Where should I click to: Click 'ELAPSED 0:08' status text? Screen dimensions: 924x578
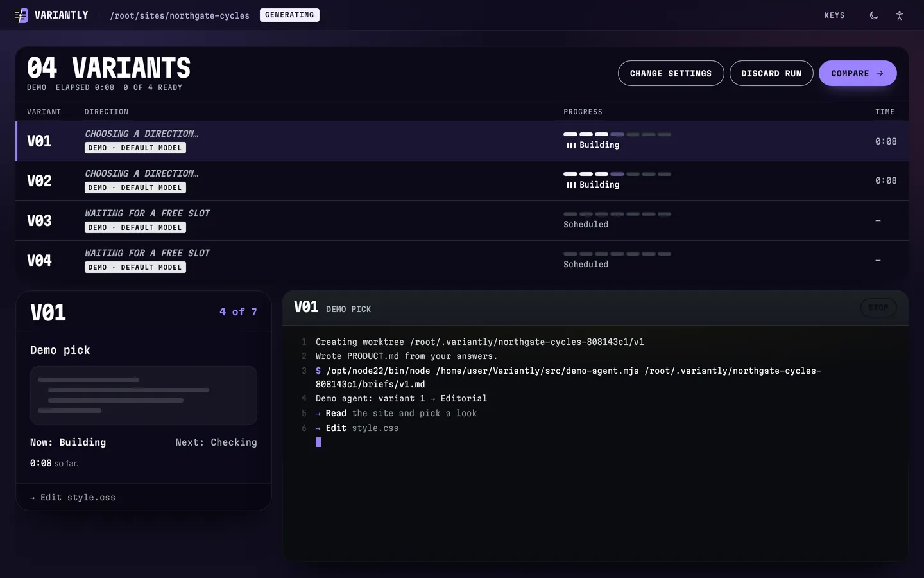pyautogui.click(x=85, y=87)
